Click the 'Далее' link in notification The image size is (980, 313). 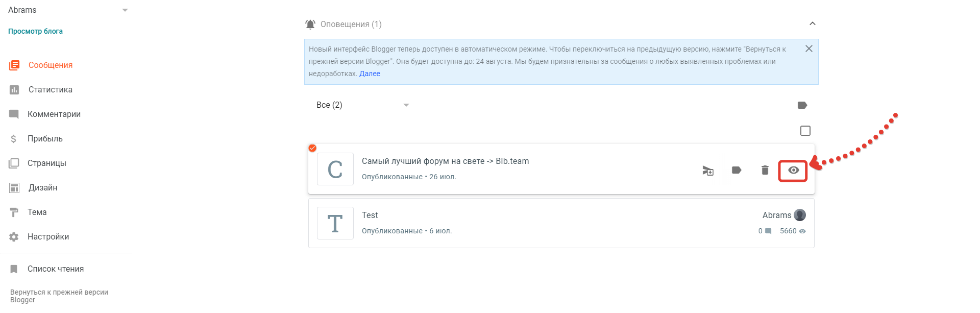(x=370, y=74)
